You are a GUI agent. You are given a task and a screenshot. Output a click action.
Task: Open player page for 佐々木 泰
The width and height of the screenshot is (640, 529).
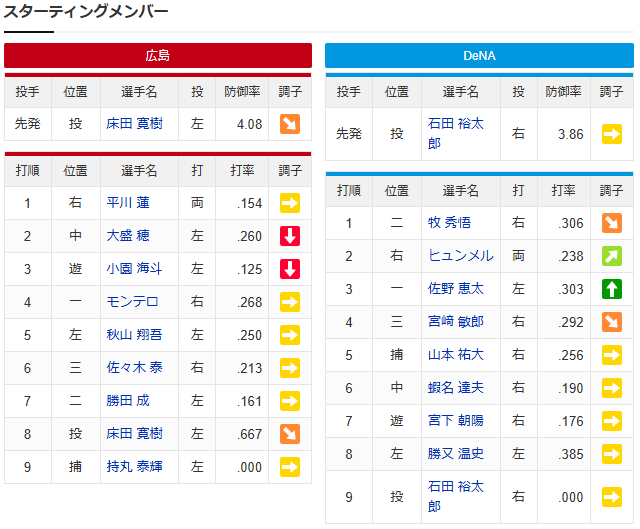[x=134, y=368]
